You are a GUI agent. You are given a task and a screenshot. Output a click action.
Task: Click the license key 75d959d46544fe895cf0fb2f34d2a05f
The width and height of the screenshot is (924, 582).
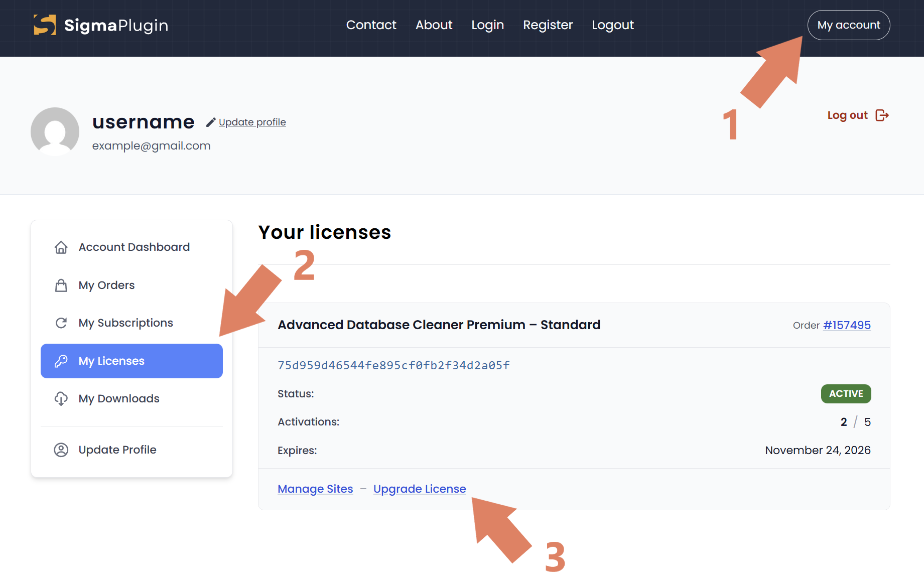[x=394, y=366]
